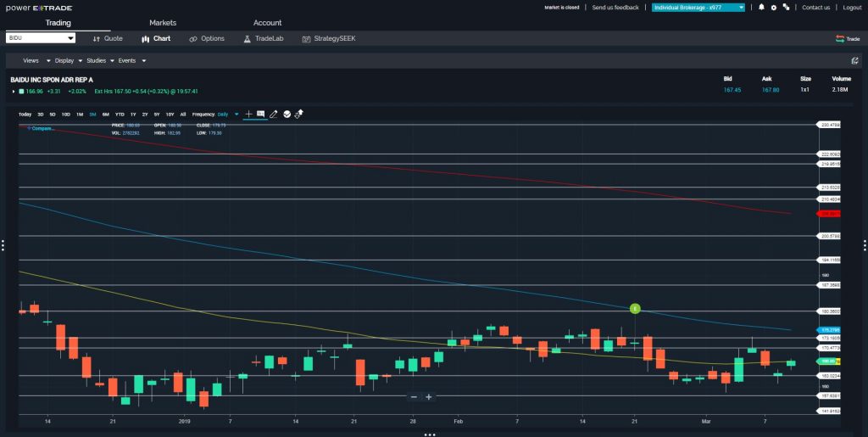
Task: Click the Options chain-link icon
Action: coord(193,39)
